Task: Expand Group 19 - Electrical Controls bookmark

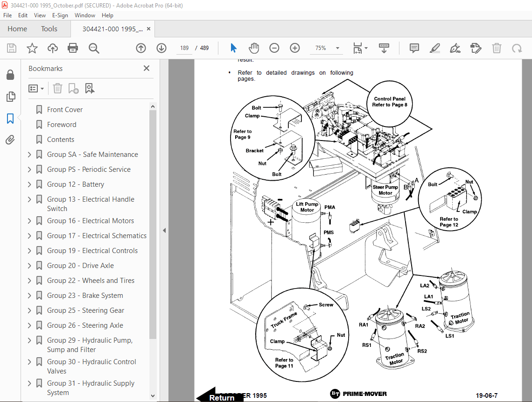Action: (x=30, y=251)
